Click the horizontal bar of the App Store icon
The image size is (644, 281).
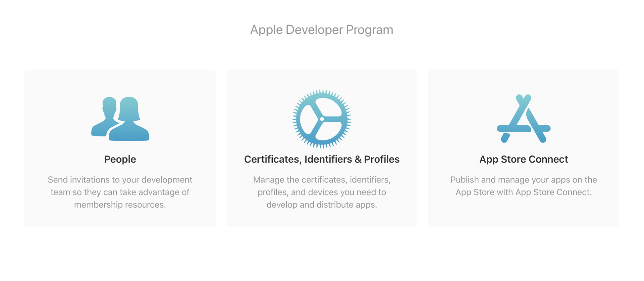(x=524, y=128)
